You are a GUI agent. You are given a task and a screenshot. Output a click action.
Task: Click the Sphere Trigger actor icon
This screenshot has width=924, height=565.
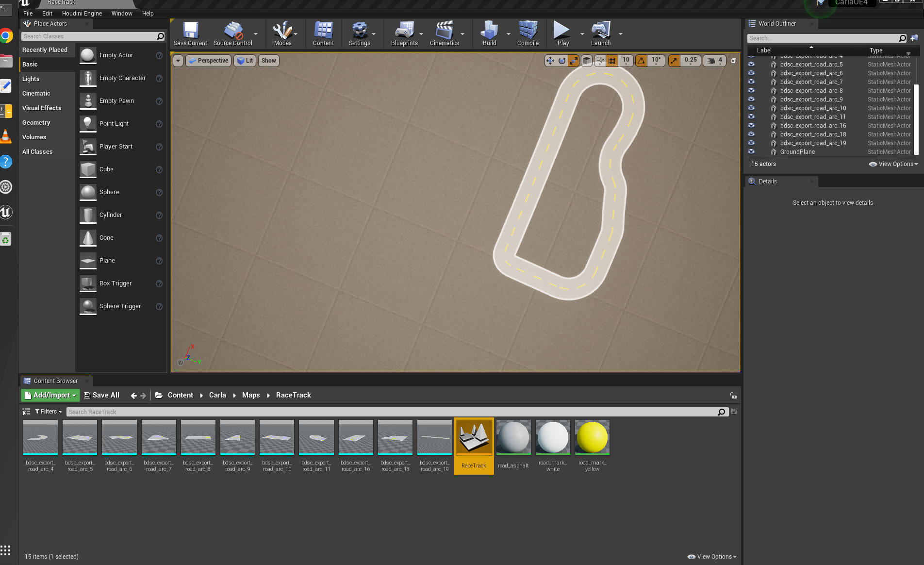point(88,306)
